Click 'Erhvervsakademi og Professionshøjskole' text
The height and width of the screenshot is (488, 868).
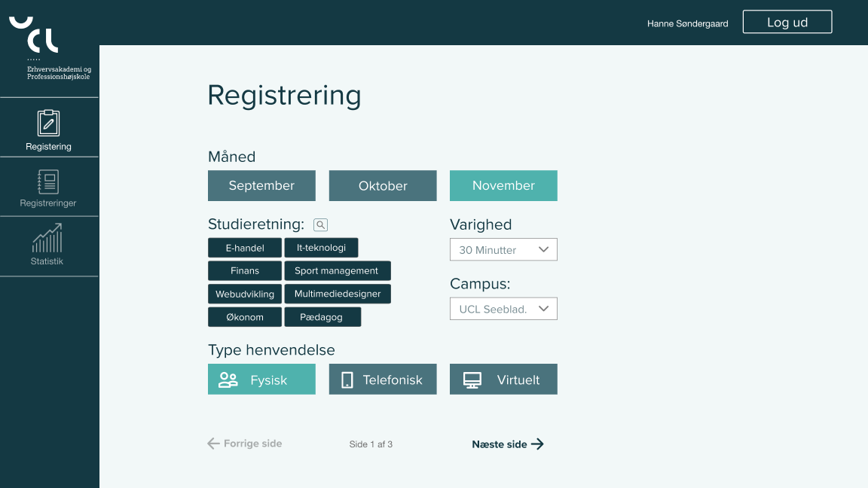60,73
